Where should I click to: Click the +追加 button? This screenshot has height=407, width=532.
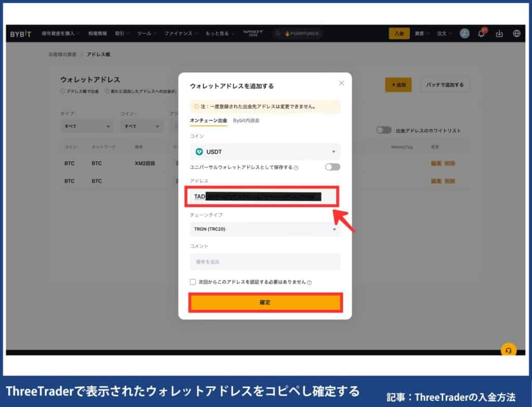point(398,85)
